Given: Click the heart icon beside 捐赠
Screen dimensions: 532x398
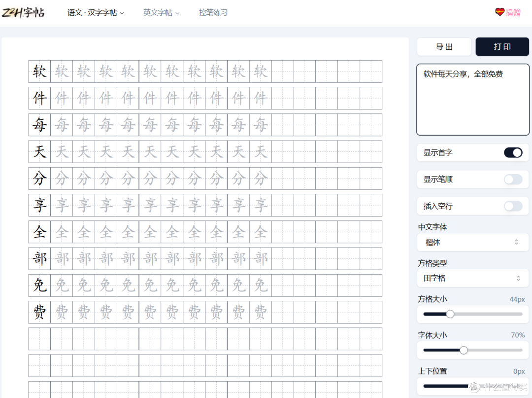Looking at the screenshot, I should [499, 12].
